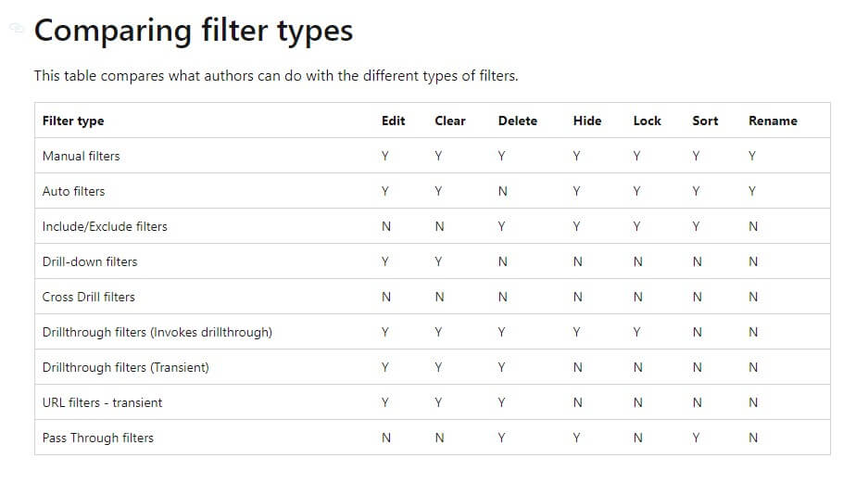Screen dimensions: 868x483
Task: Click the faint link icon beside heading
Action: pyautogui.click(x=17, y=28)
